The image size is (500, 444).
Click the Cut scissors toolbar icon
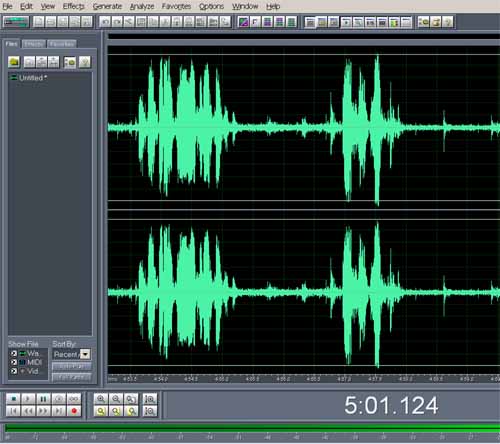pyautogui.click(x=129, y=22)
